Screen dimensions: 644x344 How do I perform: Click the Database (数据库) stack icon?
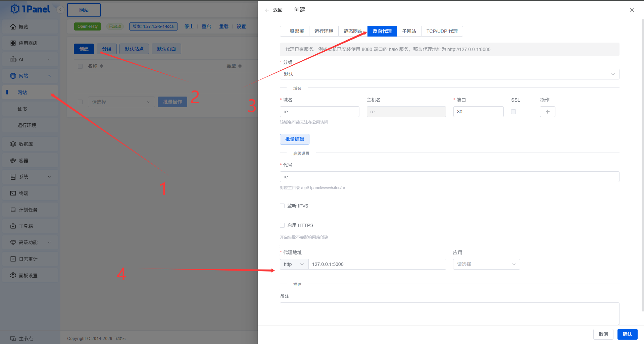13,144
